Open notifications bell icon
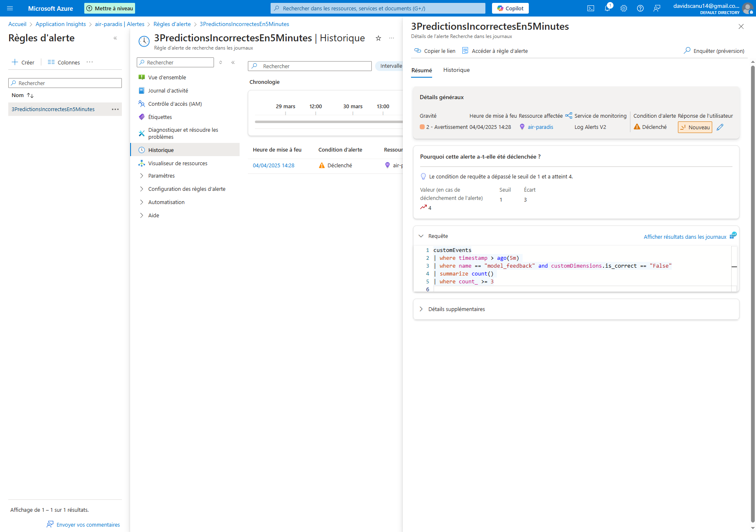This screenshot has width=756, height=532. [x=607, y=8]
